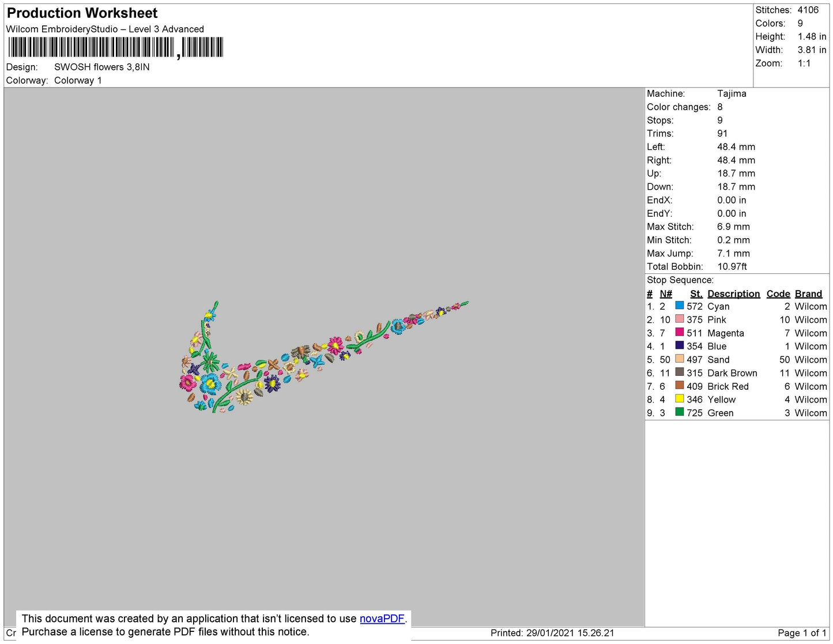Select the Yellow thread color swatch

[680, 399]
